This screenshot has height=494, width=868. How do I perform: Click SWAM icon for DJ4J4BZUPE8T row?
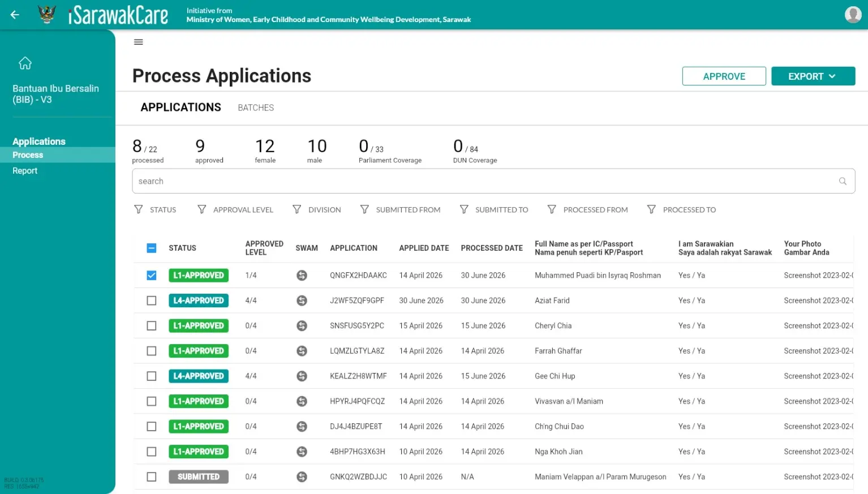click(x=302, y=427)
